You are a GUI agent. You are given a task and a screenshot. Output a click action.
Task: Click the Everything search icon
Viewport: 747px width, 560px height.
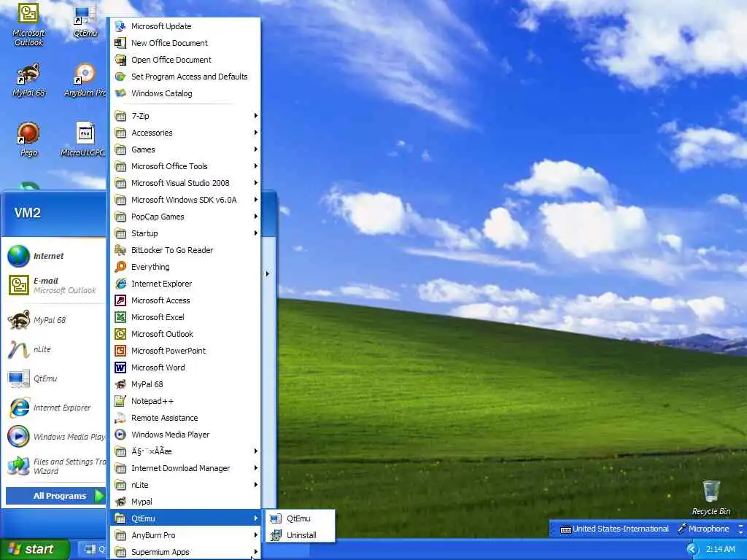(x=120, y=267)
